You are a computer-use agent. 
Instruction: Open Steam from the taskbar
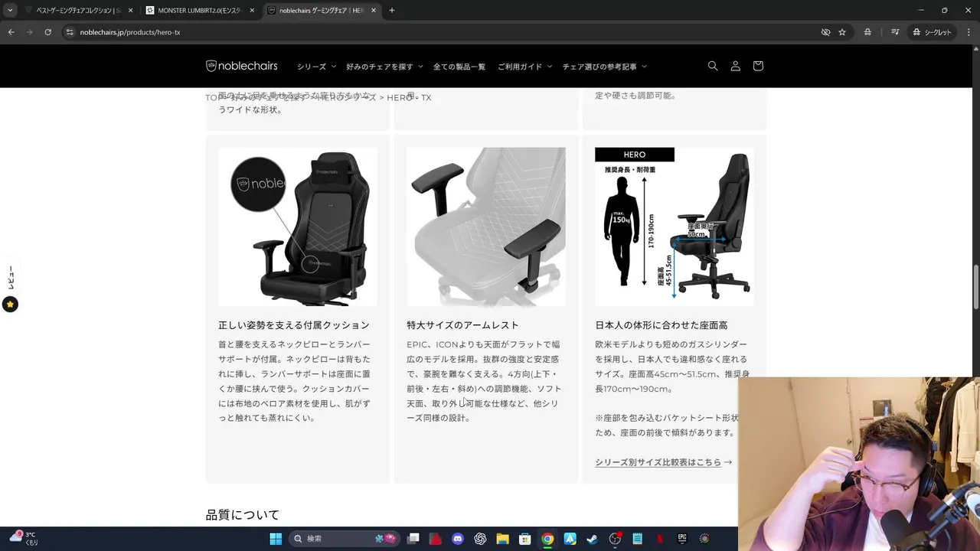click(x=592, y=539)
